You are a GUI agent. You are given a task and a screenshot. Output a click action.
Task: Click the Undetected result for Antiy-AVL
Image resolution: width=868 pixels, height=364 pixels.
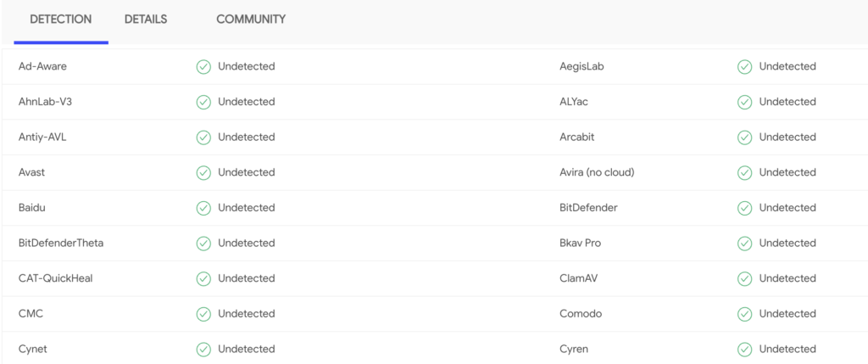(x=247, y=137)
